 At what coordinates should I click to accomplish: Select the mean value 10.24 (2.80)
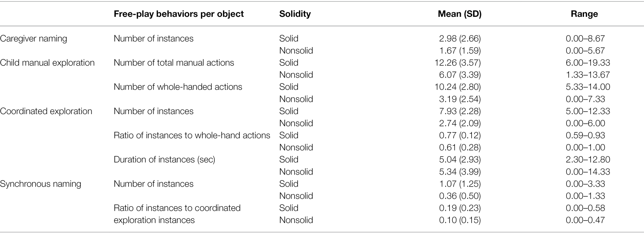[x=458, y=87]
